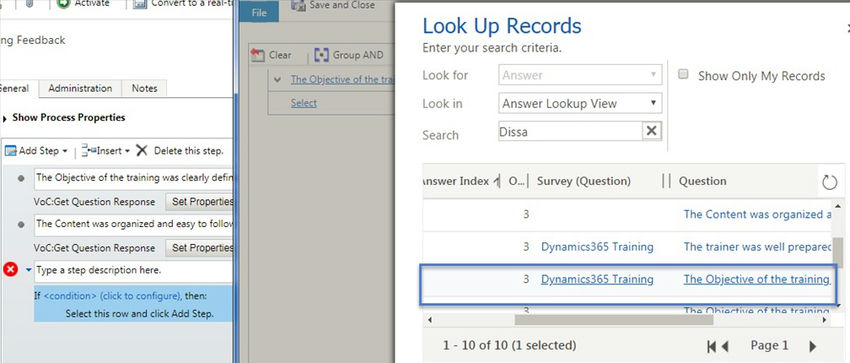Open the File menu
This screenshot has height=363, width=850.
click(259, 12)
